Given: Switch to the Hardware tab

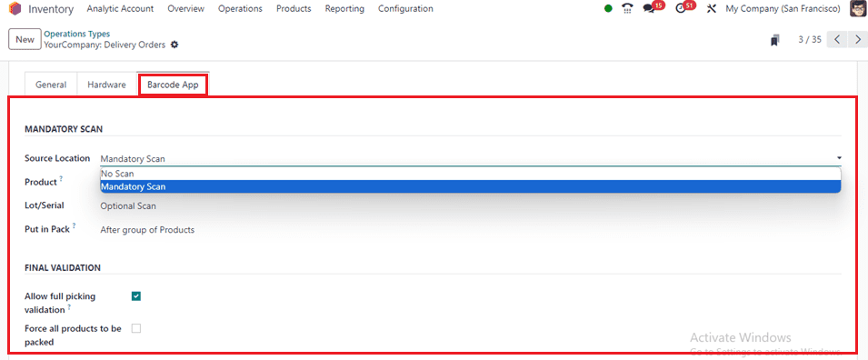Looking at the screenshot, I should pyautogui.click(x=107, y=85).
